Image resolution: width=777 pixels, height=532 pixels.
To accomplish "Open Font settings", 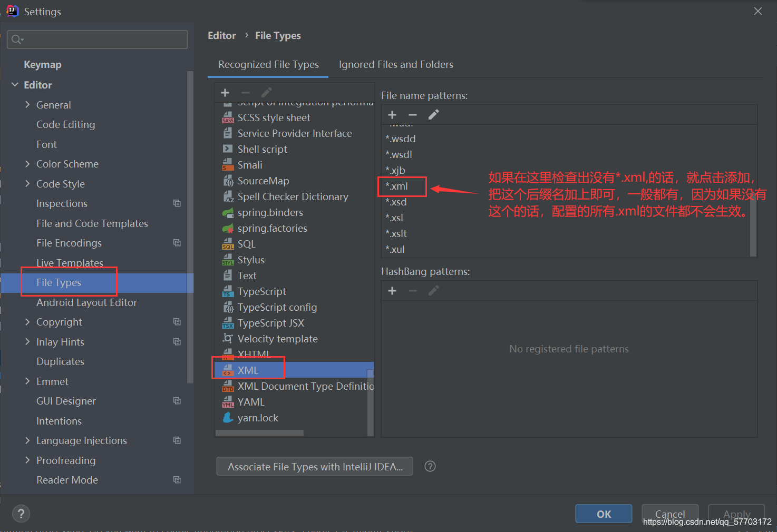I will tap(46, 144).
